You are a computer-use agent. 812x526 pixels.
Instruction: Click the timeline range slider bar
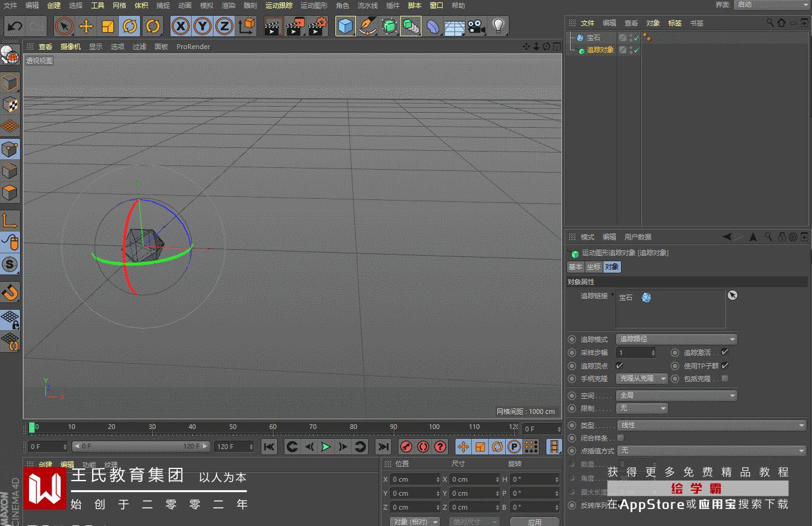[141, 447]
